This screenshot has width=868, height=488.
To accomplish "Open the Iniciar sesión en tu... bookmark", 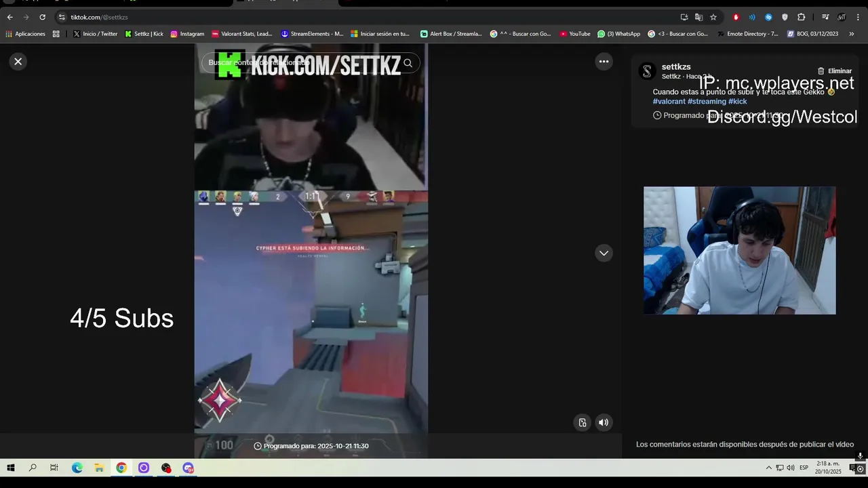I will (x=380, y=34).
